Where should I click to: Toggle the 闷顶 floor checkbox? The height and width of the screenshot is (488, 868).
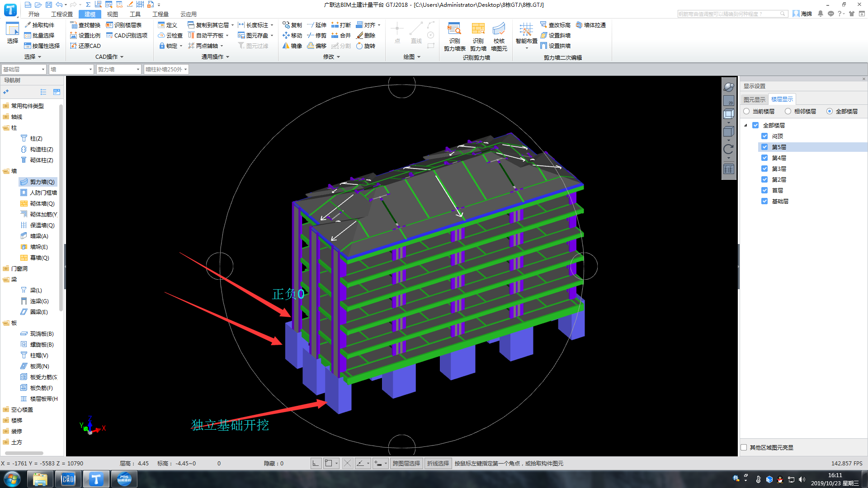pos(764,136)
